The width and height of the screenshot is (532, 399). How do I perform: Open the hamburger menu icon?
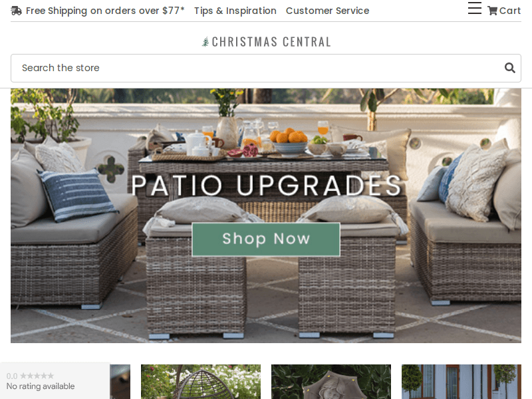[x=475, y=8]
